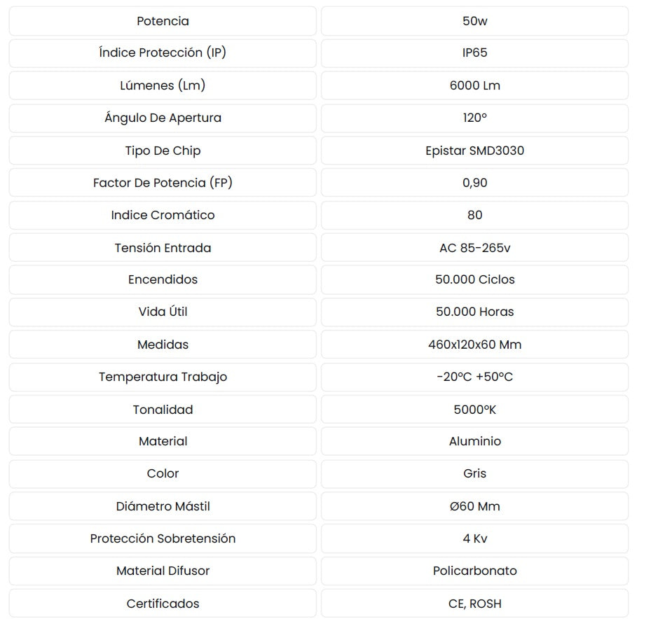Select the Diámetro Mástil label
Viewport: 672px width, 619px height.
click(x=163, y=506)
